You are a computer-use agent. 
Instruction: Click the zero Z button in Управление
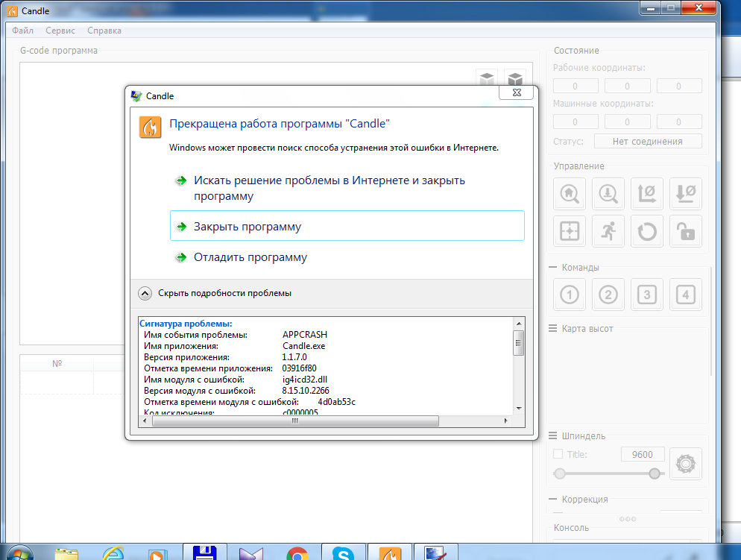686,193
